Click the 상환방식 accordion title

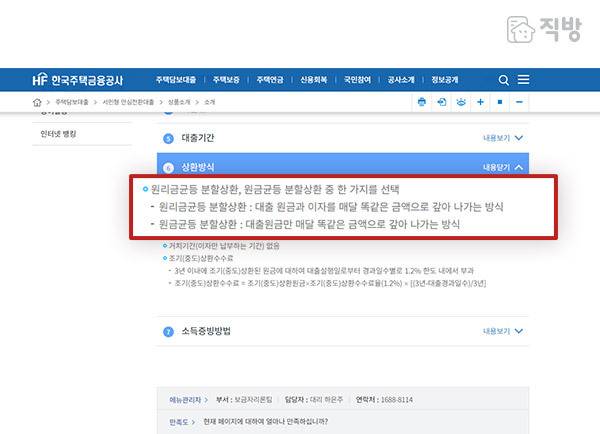[x=197, y=167]
